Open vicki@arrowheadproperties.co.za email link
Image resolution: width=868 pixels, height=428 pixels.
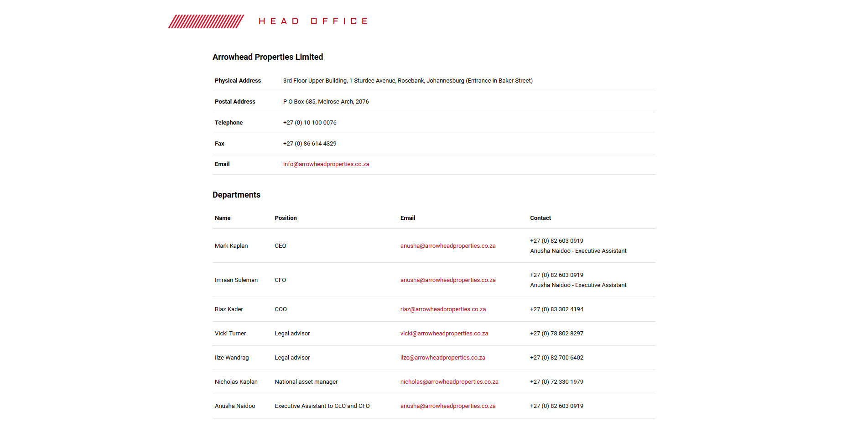point(444,334)
